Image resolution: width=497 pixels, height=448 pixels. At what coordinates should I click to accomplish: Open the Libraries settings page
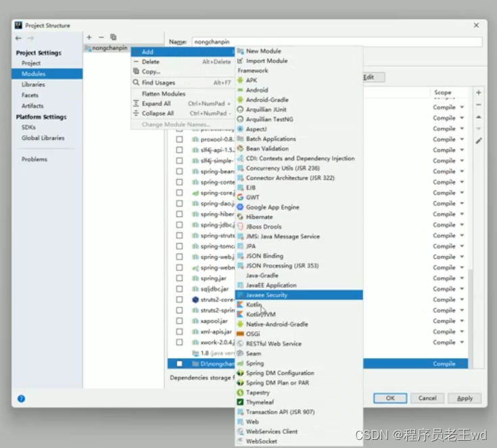pos(33,84)
